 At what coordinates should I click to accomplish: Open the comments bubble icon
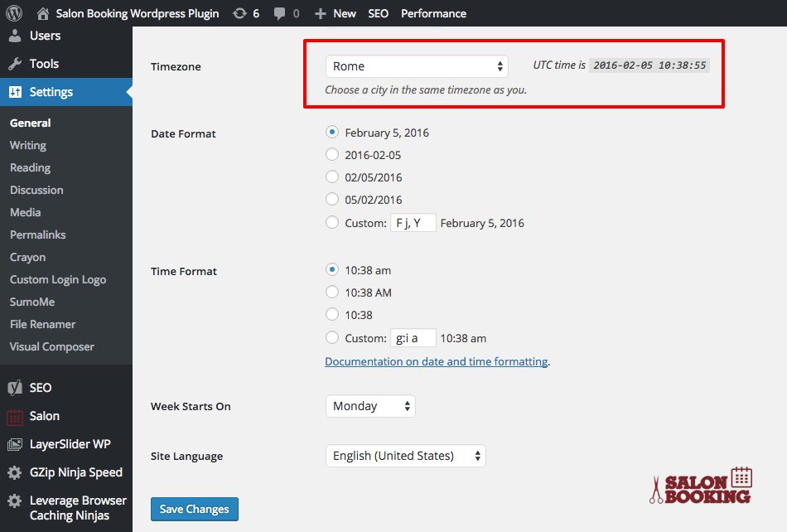point(279,14)
